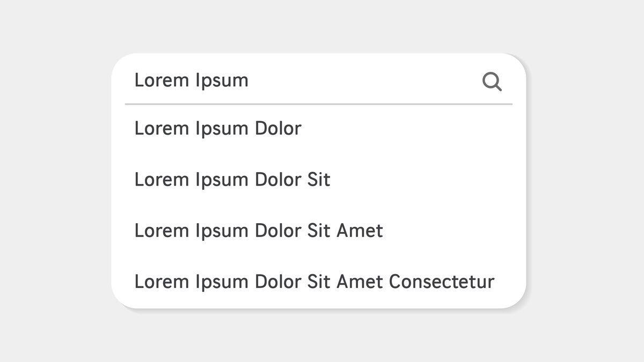Pick the "Lorem Ipsum Dolor Sit Amet" suggestion
644x362 pixels.
pos(258,231)
